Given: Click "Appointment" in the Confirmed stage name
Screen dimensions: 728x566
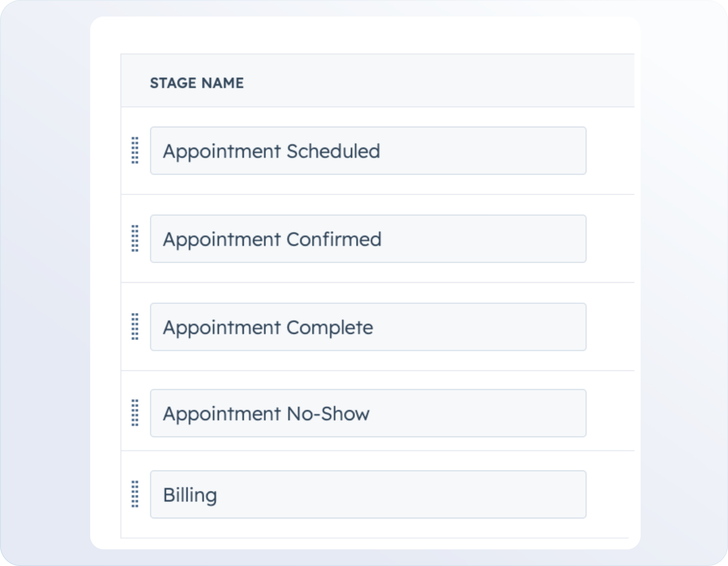Looking at the screenshot, I should tap(222, 240).
